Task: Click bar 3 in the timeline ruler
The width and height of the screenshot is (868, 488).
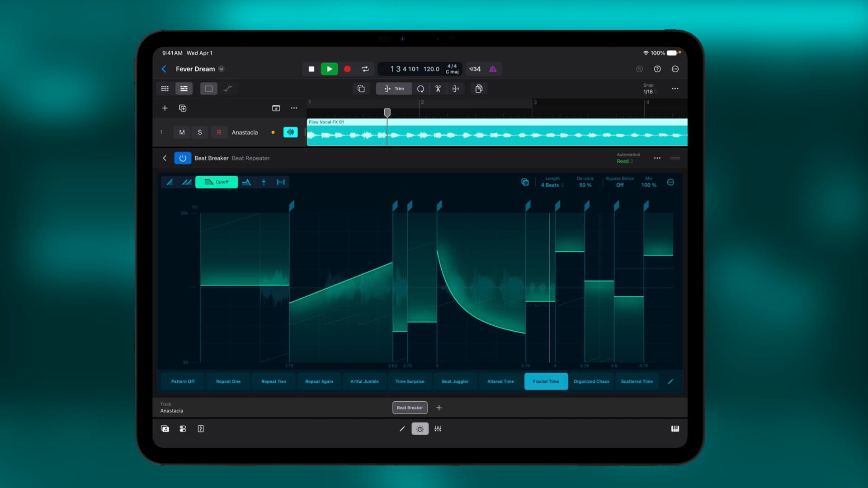Action: [x=535, y=103]
